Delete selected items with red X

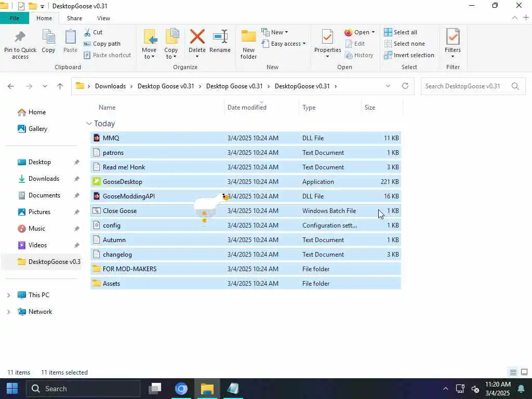(197, 41)
